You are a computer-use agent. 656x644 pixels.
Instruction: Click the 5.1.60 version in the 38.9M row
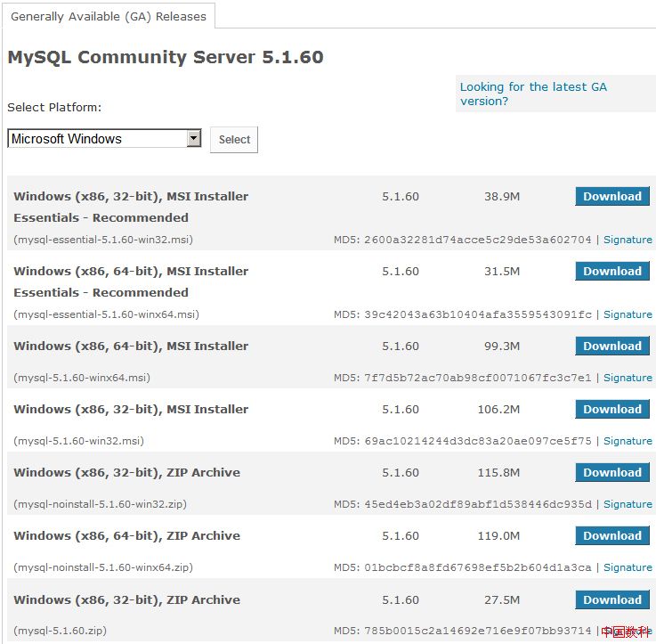(x=401, y=197)
